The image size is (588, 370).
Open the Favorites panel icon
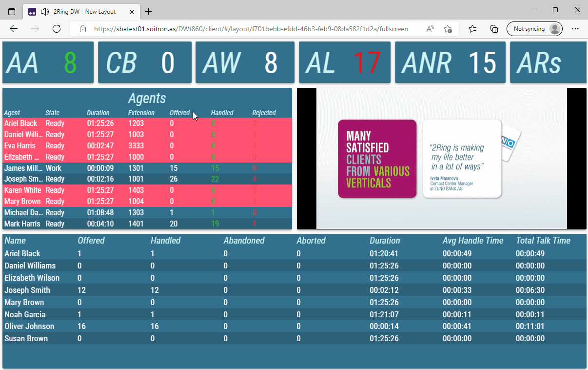pos(472,29)
